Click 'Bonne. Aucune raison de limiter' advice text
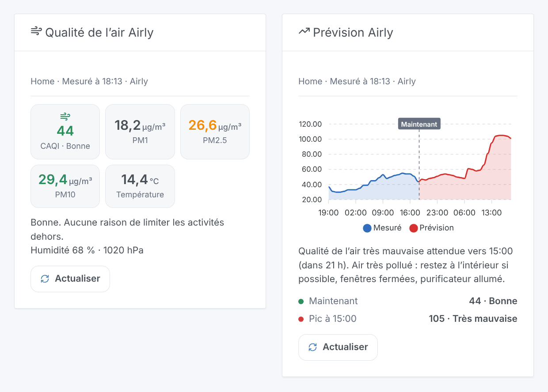The height and width of the screenshot is (392, 548). point(127,229)
